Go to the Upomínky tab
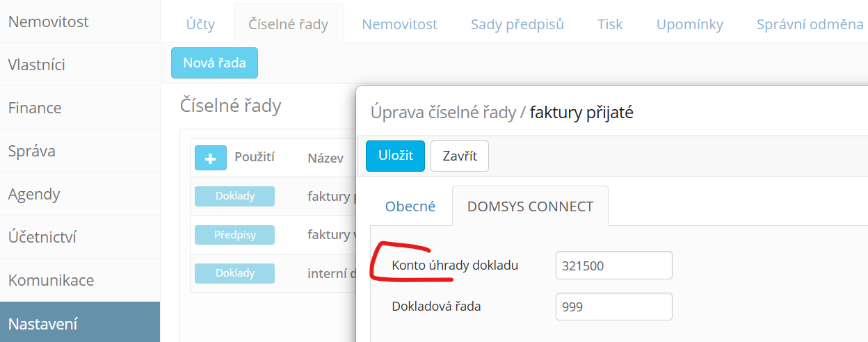Image resolution: width=868 pixels, height=342 pixels. [x=690, y=24]
